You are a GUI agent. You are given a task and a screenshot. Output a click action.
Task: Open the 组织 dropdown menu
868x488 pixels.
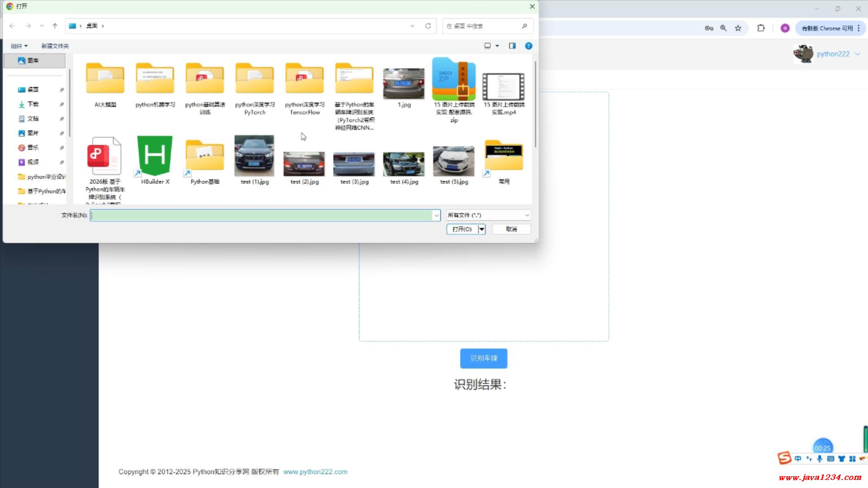coord(19,46)
